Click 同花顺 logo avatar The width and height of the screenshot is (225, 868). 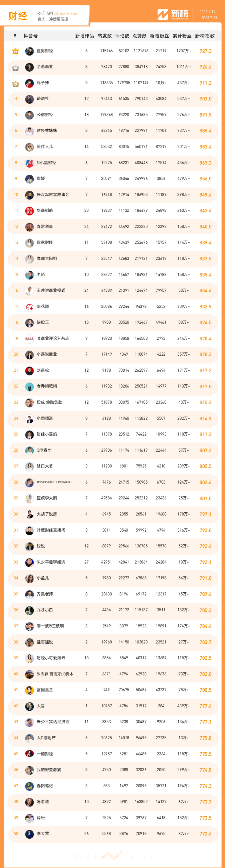(30, 307)
